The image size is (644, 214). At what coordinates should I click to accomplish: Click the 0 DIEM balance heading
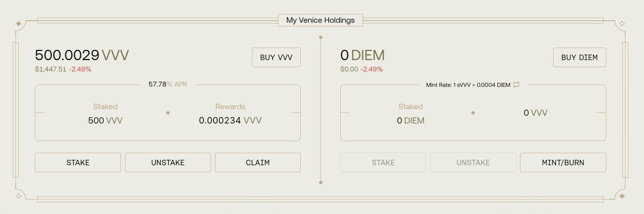(x=362, y=55)
